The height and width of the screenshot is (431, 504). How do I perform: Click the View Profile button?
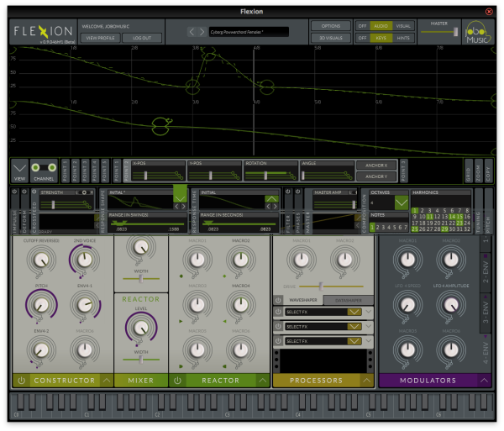click(x=100, y=38)
